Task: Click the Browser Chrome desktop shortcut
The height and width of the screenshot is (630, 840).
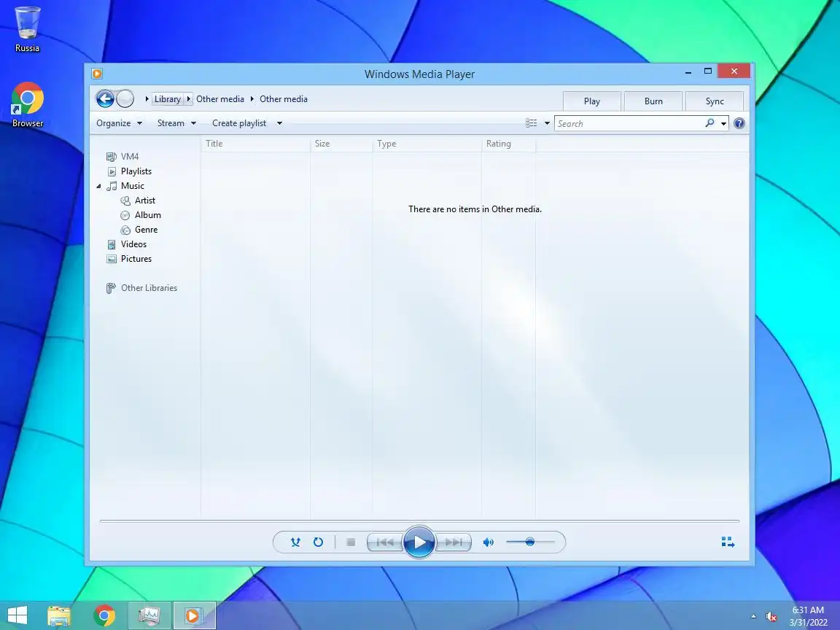Action: (x=27, y=105)
